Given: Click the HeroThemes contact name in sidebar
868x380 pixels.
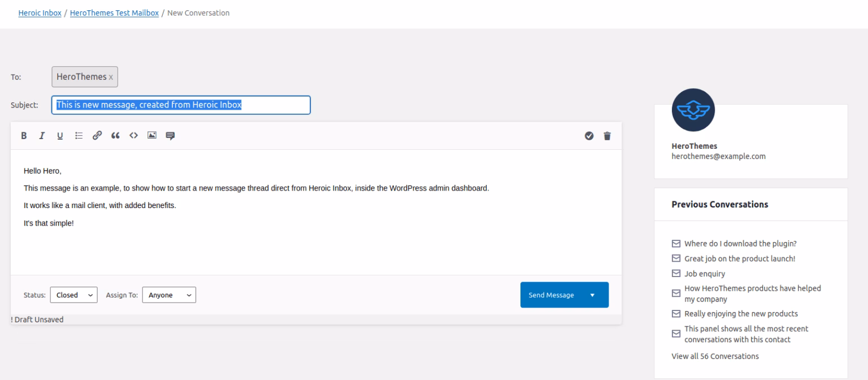Looking at the screenshot, I should (x=695, y=146).
